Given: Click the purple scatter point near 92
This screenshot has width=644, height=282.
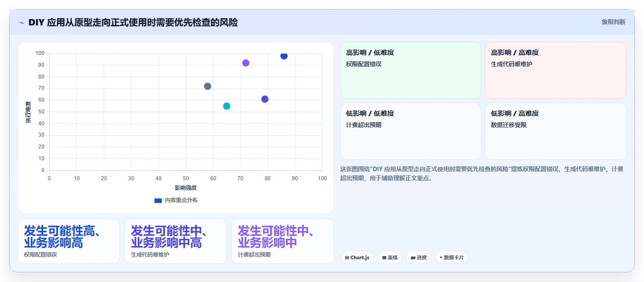Looking at the screenshot, I should click(246, 63).
